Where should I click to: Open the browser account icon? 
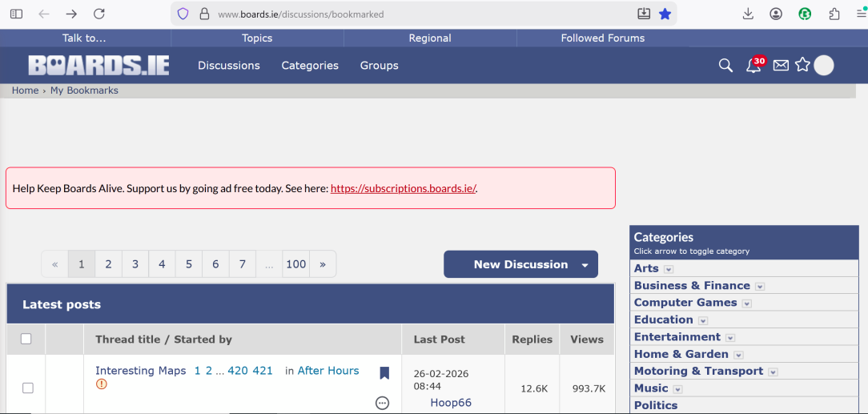coord(776,14)
